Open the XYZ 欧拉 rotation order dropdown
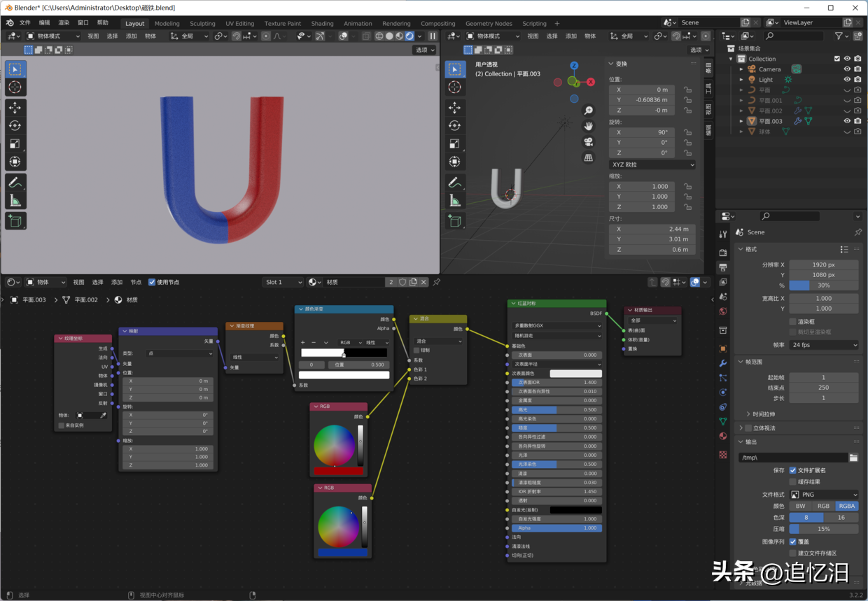868x601 pixels. (x=651, y=164)
